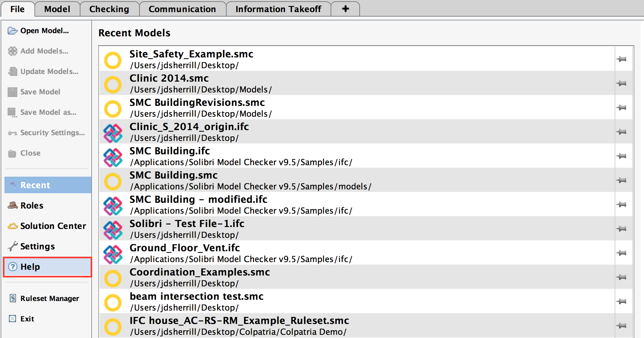
Task: Click the IFC icon for SMC Building - modified.ifc
Action: pyautogui.click(x=113, y=206)
